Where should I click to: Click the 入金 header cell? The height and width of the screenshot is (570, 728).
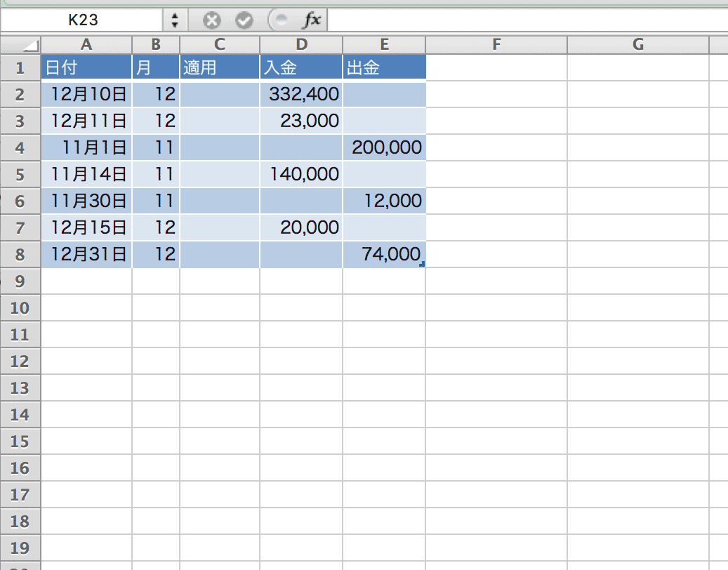[301, 68]
